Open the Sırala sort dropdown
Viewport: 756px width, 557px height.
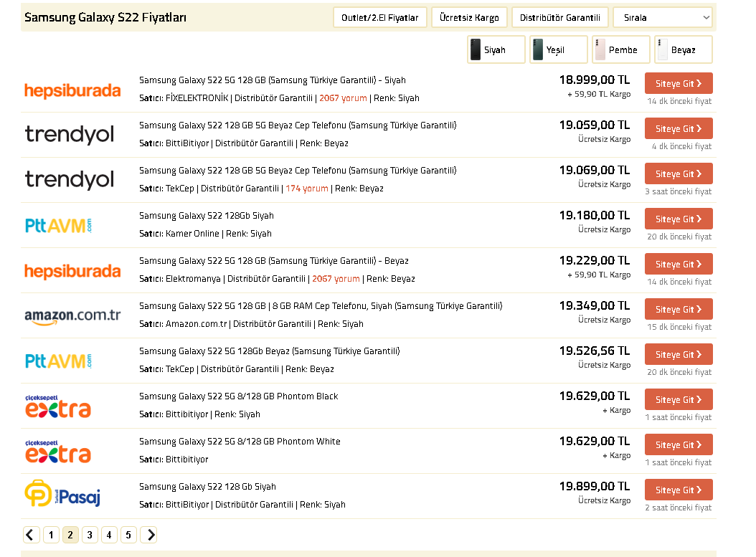coord(663,18)
